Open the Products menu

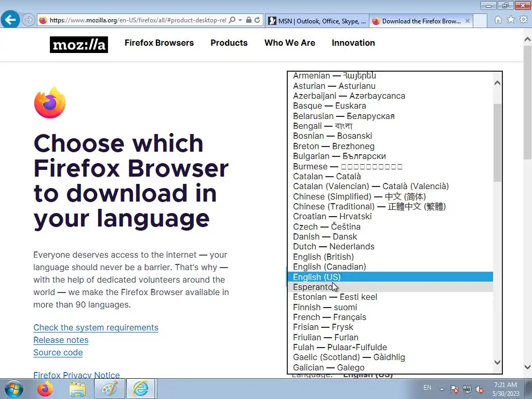[229, 43]
